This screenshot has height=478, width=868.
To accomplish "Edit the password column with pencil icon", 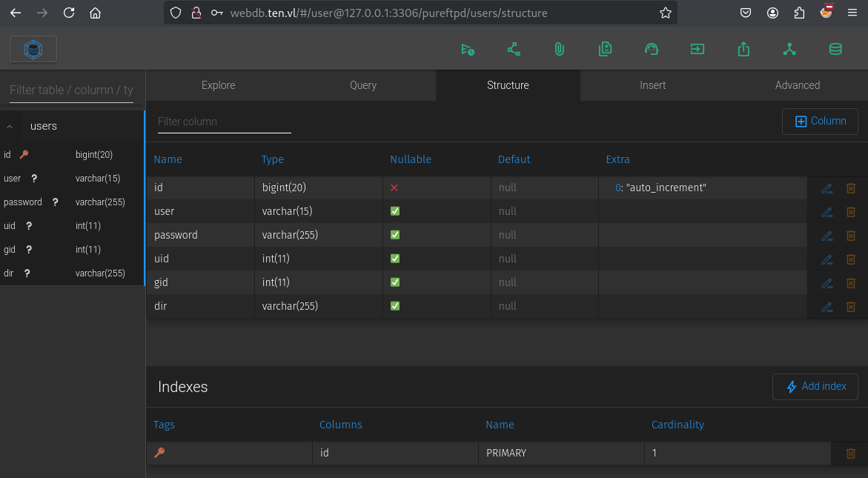I will coord(827,236).
